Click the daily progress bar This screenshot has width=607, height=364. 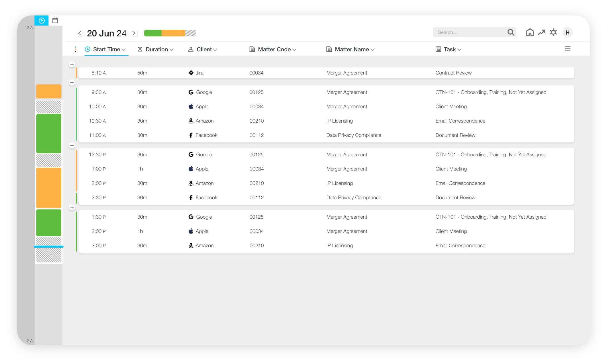click(170, 33)
